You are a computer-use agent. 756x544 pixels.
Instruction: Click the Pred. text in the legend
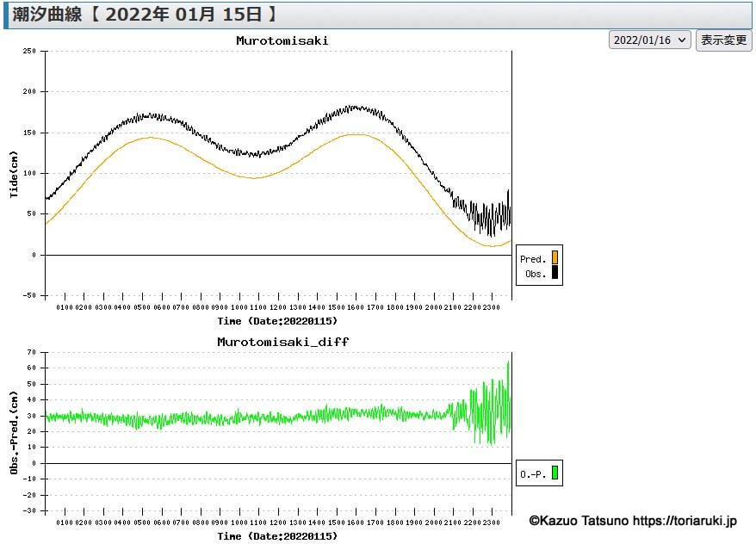(533, 259)
